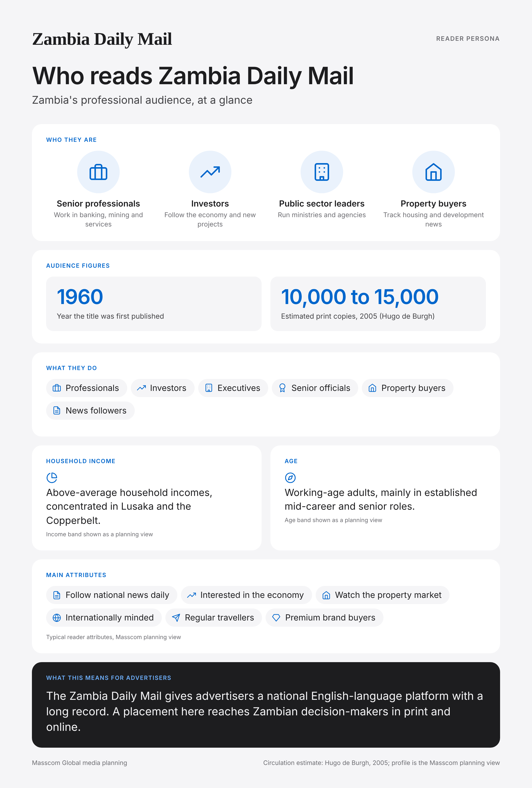Image resolution: width=532 pixels, height=788 pixels.
Task: Select the Follow national news daily tag
Action: (111, 595)
